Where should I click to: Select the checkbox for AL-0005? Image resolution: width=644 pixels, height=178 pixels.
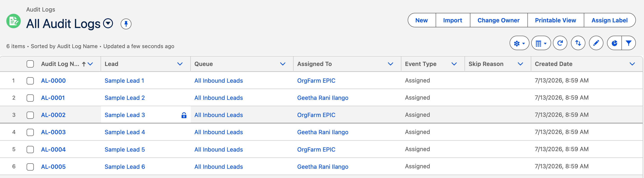tap(30, 166)
